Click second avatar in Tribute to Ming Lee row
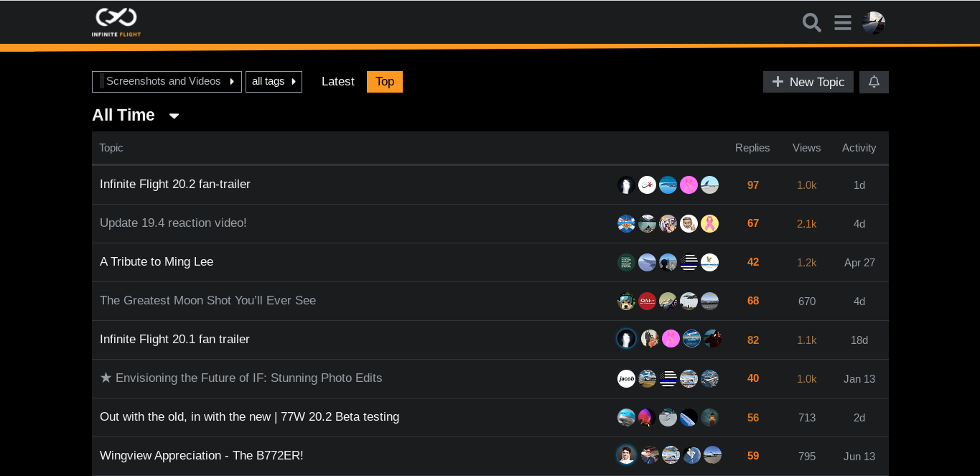Viewport: 980px width, 476px height. tap(647, 263)
